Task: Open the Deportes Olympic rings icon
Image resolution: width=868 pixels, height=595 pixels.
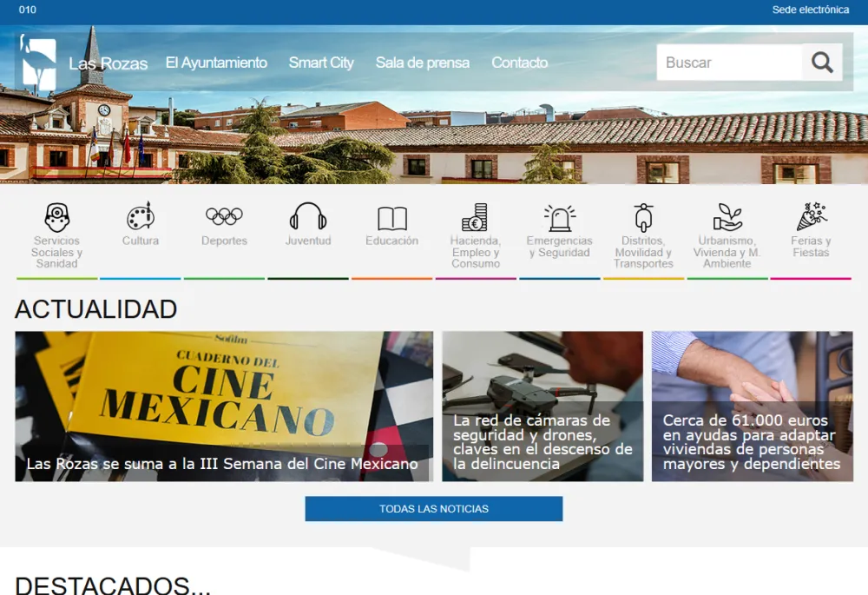Action: point(224,216)
